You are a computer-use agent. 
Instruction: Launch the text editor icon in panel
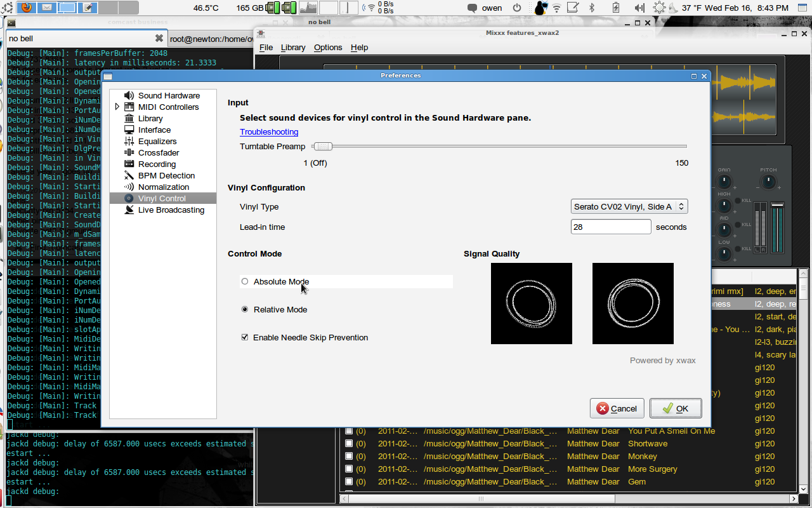88,8
